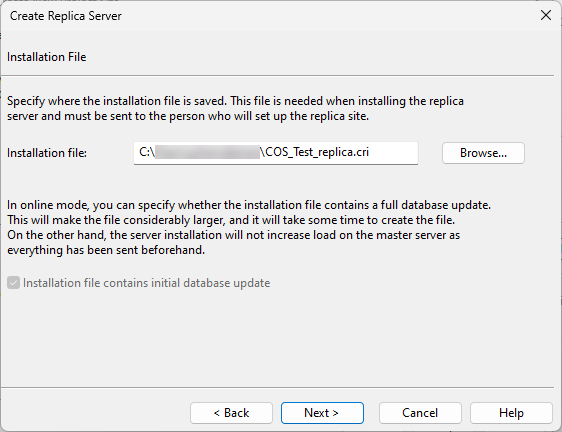
Task: Open Help for this wizard page
Action: (x=511, y=413)
